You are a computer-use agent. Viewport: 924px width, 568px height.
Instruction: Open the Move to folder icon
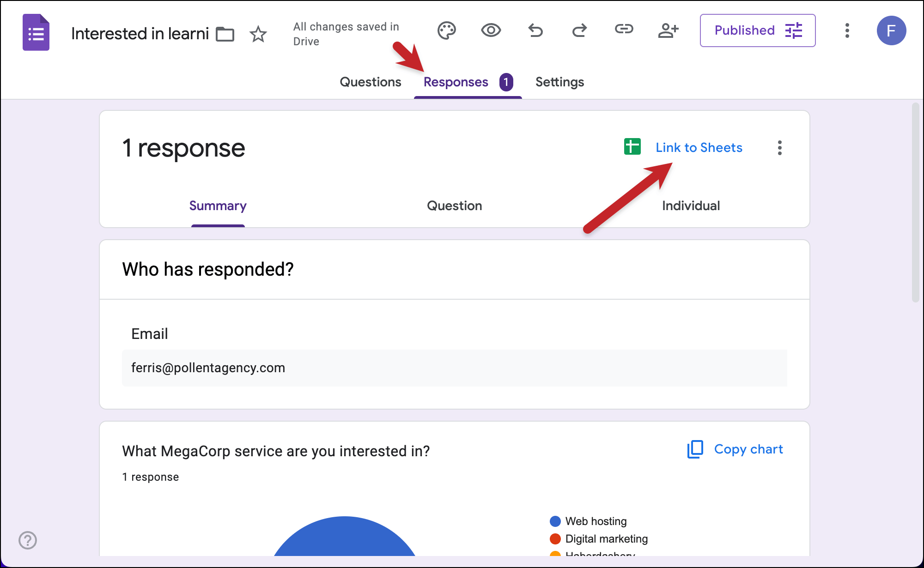pyautogui.click(x=225, y=34)
